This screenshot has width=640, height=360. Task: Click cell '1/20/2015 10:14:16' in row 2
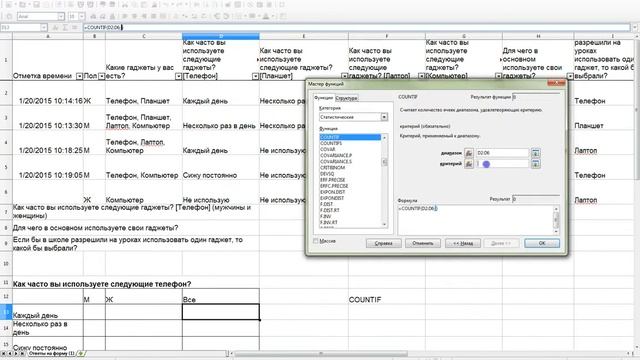coord(48,93)
